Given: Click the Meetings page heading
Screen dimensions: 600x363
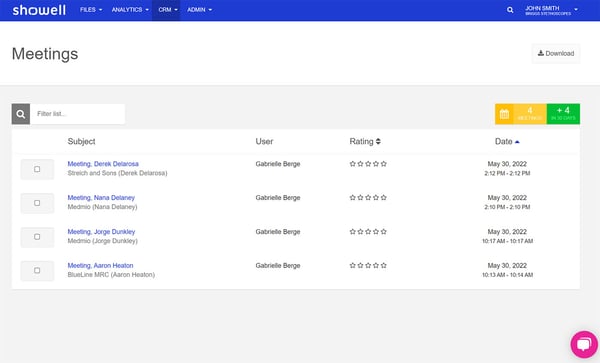Looking at the screenshot, I should 45,54.
